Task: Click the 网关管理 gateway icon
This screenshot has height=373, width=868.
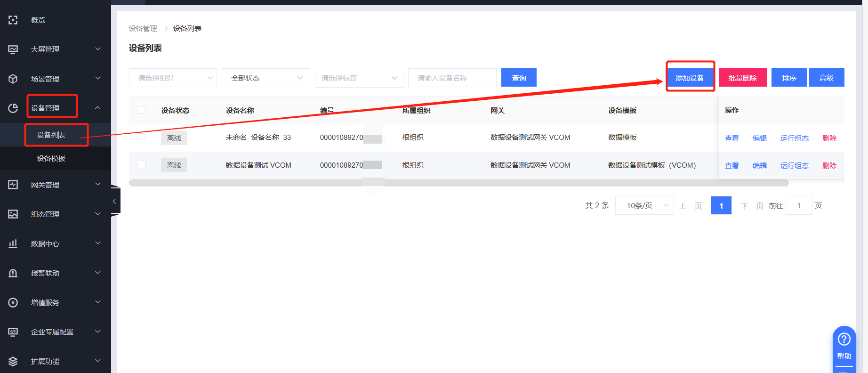Action: coord(13,185)
